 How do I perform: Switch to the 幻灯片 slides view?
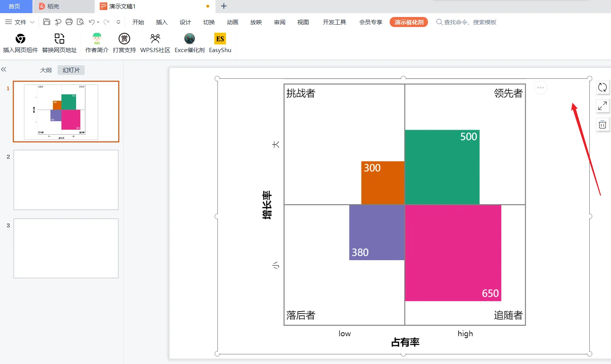point(71,70)
